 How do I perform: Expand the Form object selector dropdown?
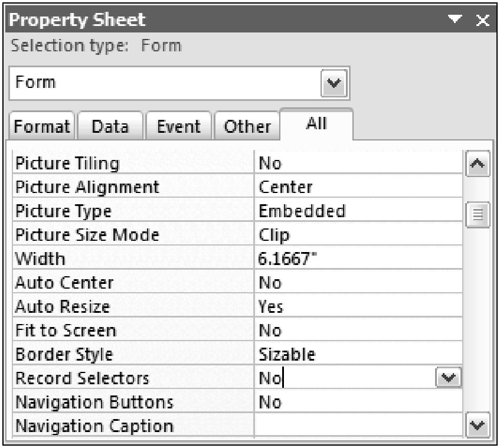331,83
